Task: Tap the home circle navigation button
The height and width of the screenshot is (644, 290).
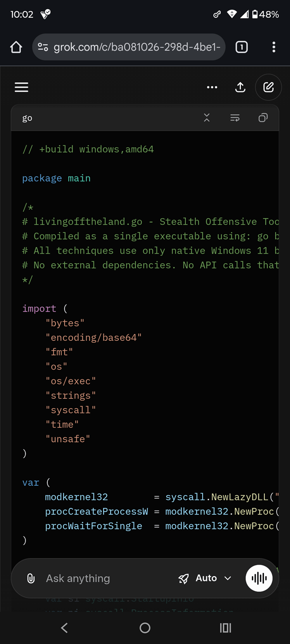Action: [x=145, y=628]
